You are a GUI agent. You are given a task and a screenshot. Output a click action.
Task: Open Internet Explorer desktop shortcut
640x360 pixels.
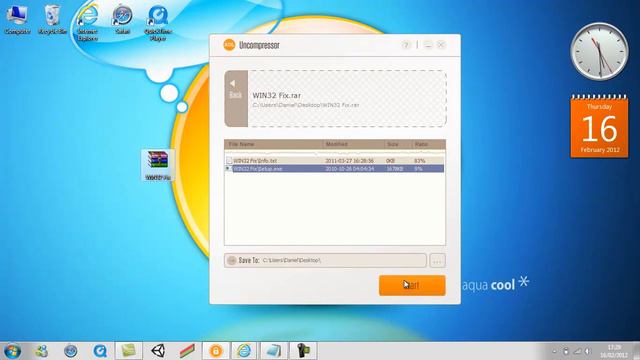click(87, 22)
